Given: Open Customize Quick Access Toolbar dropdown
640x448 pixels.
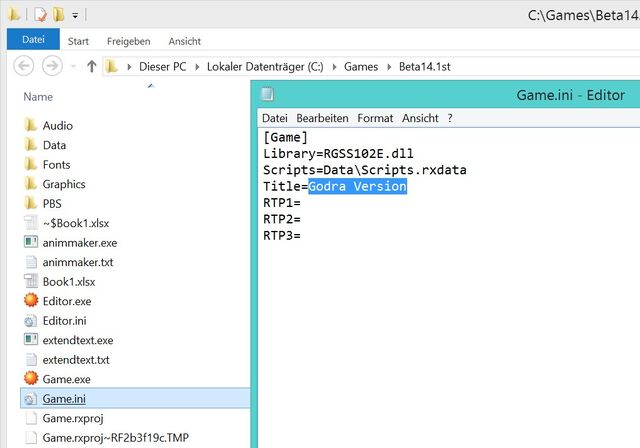Looking at the screenshot, I should pyautogui.click(x=75, y=16).
